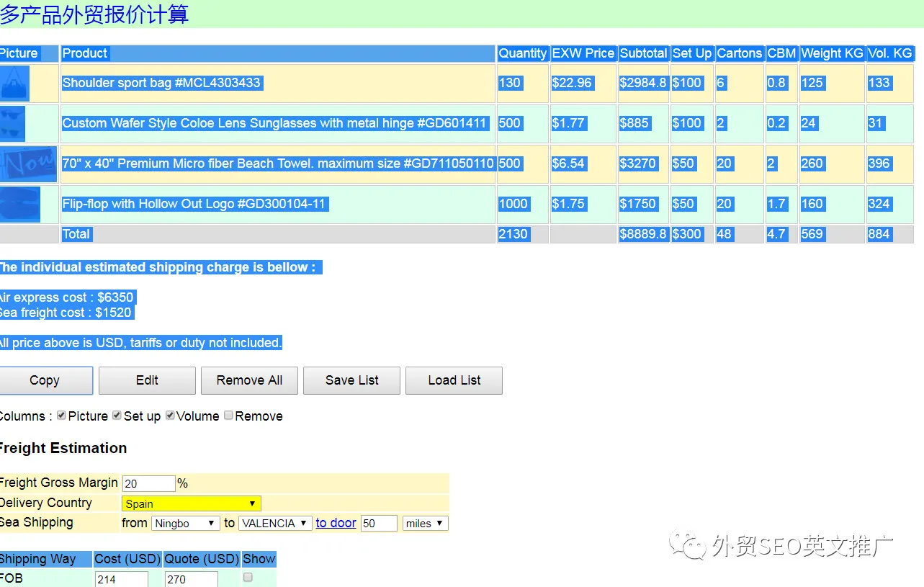Click the Freight Gross Margin input field

point(148,484)
